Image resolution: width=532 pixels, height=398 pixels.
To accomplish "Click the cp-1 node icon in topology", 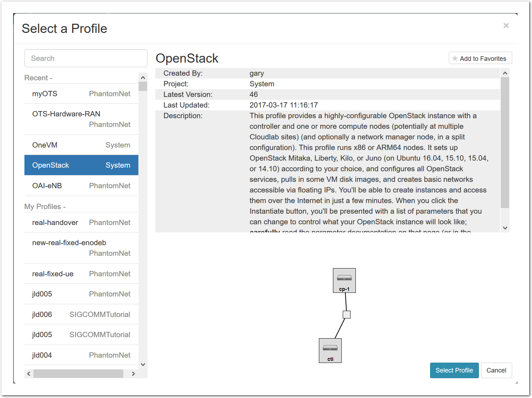I will pyautogui.click(x=344, y=280).
